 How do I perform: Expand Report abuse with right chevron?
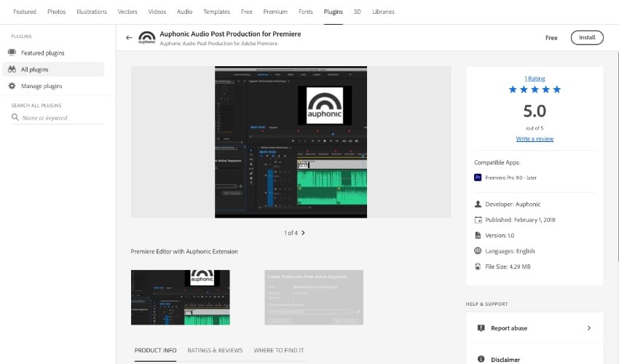[x=588, y=328]
